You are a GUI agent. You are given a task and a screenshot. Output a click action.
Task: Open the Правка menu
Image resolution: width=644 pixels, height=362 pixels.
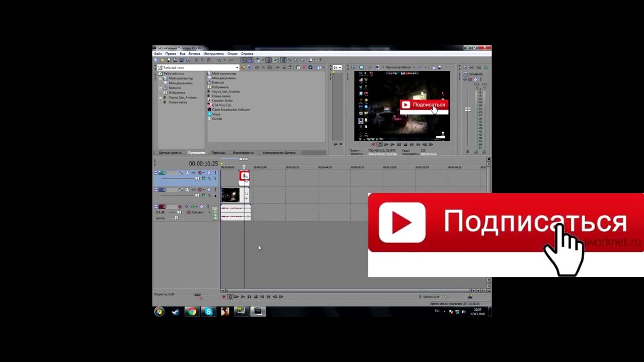[x=171, y=54]
